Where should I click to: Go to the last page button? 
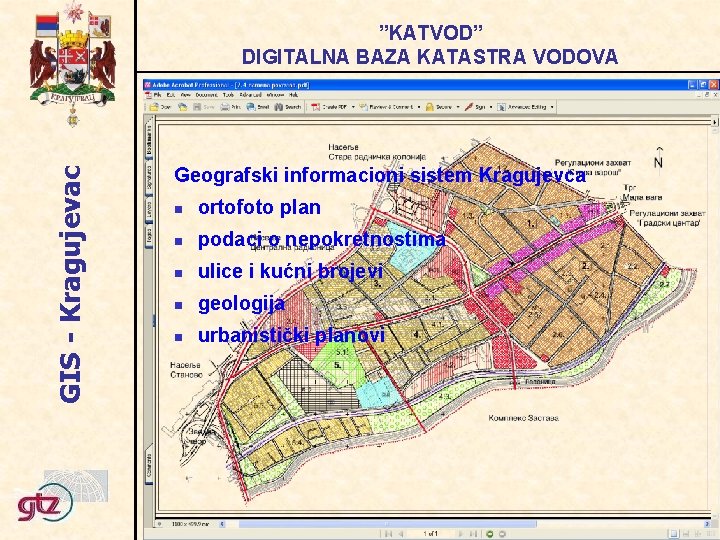[x=473, y=534]
